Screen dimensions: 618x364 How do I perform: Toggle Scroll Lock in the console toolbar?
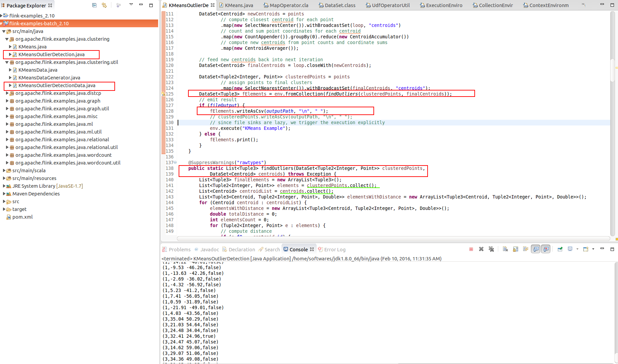pos(515,249)
